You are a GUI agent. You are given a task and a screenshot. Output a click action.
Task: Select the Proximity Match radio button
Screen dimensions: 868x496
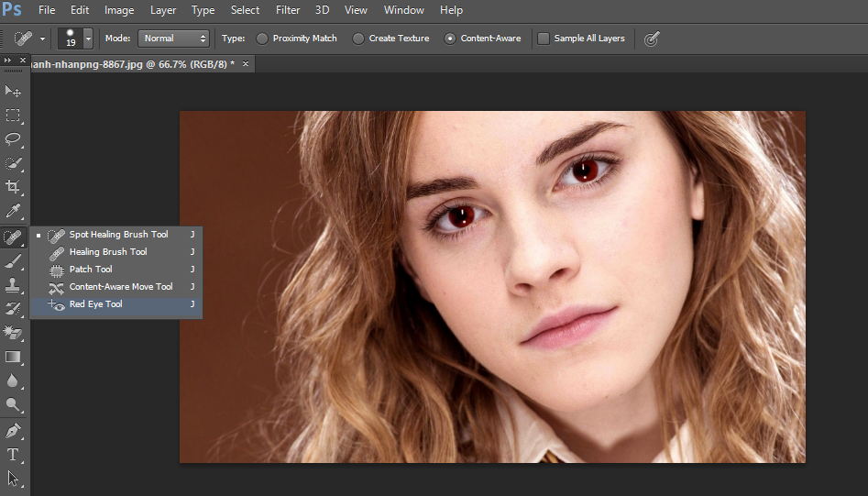(x=263, y=39)
